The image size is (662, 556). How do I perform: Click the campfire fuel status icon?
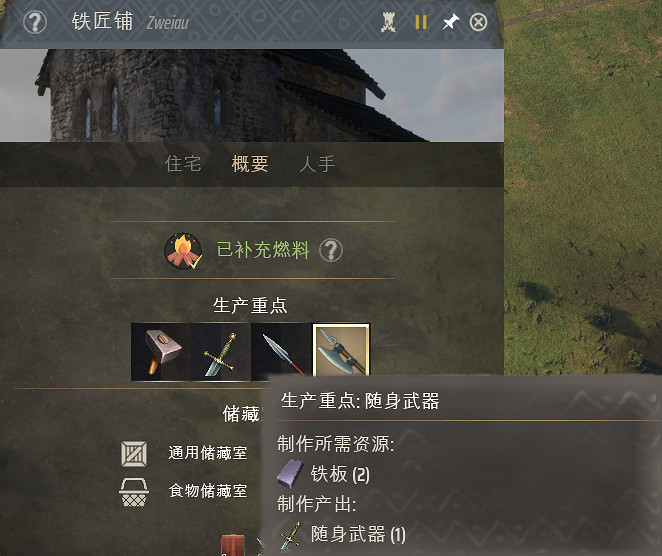183,251
